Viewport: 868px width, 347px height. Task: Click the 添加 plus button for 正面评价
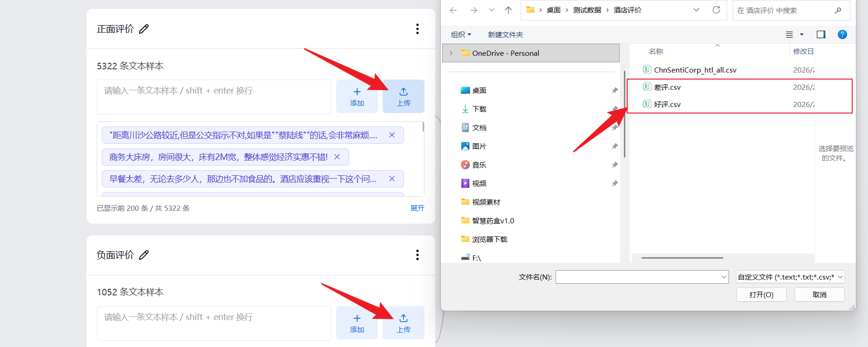[357, 96]
